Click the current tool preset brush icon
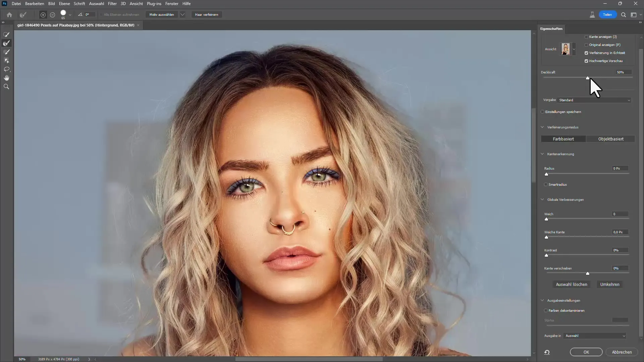 [23, 15]
